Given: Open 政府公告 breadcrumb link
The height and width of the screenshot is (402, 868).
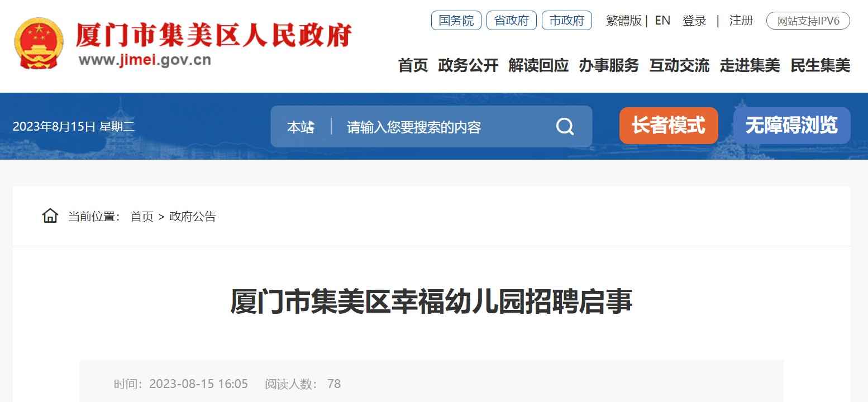Looking at the screenshot, I should 193,217.
